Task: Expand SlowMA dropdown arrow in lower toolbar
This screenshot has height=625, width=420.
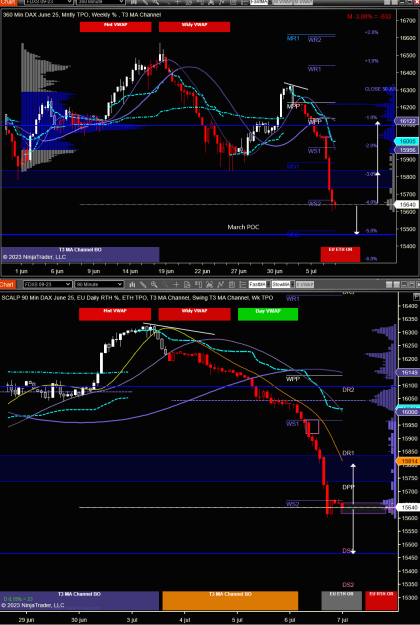Action: point(292,284)
